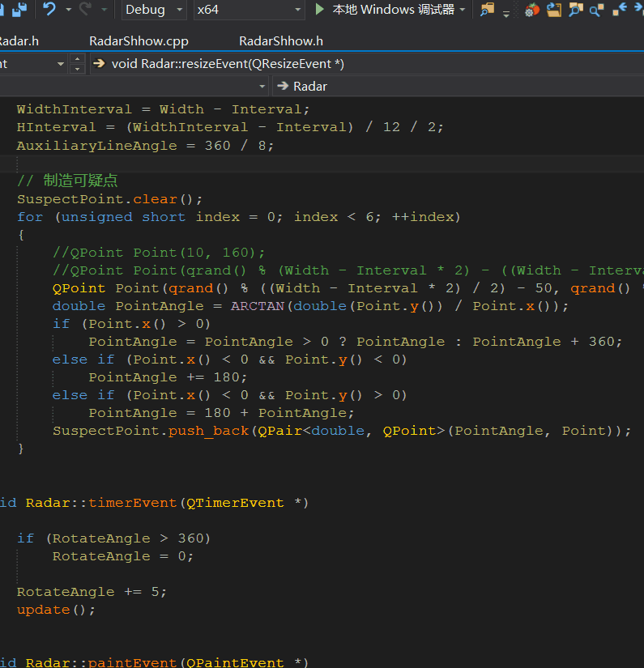
Task: Click the arrow icon beside Radar
Action: point(283,87)
